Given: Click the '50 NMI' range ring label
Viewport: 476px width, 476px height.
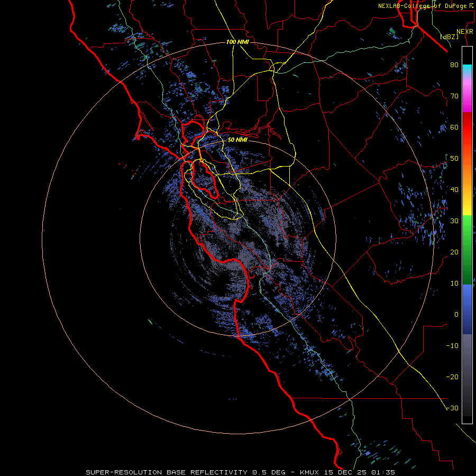Looking at the screenshot, I should click(x=237, y=140).
